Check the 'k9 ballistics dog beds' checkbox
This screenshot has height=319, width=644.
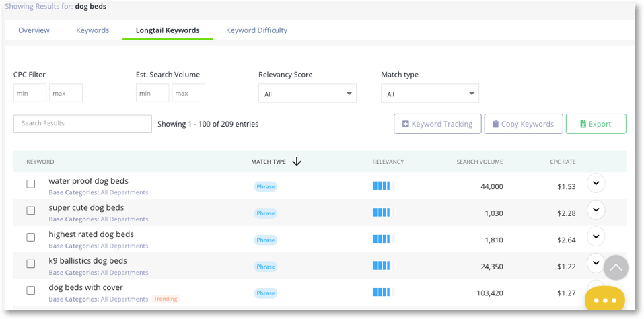click(x=31, y=264)
